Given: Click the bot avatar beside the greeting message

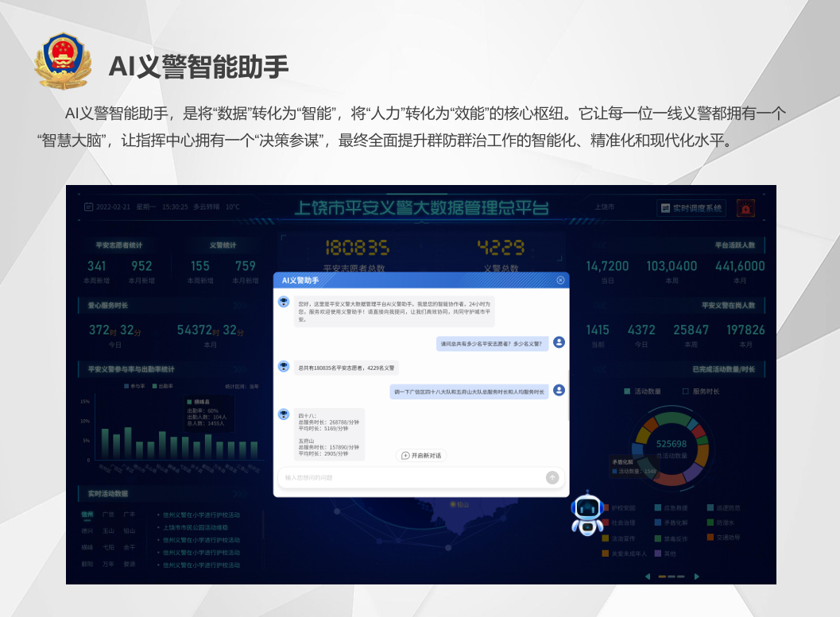Looking at the screenshot, I should point(284,302).
